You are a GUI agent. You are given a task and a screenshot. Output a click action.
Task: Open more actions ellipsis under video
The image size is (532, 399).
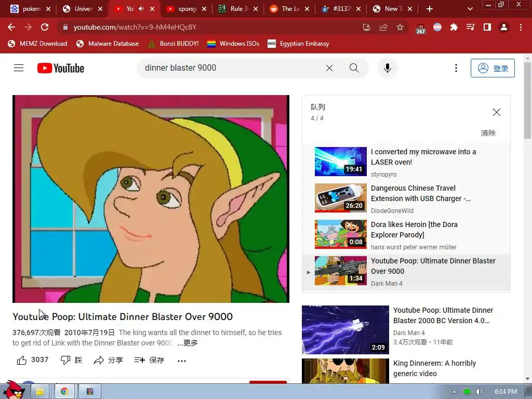[x=182, y=361]
